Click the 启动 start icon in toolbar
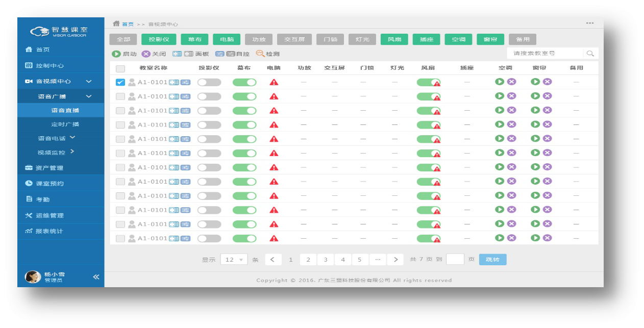The image size is (644, 328). coord(116,54)
